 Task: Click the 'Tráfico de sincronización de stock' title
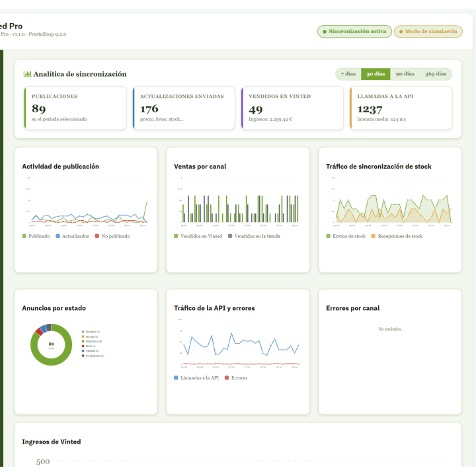point(379,167)
